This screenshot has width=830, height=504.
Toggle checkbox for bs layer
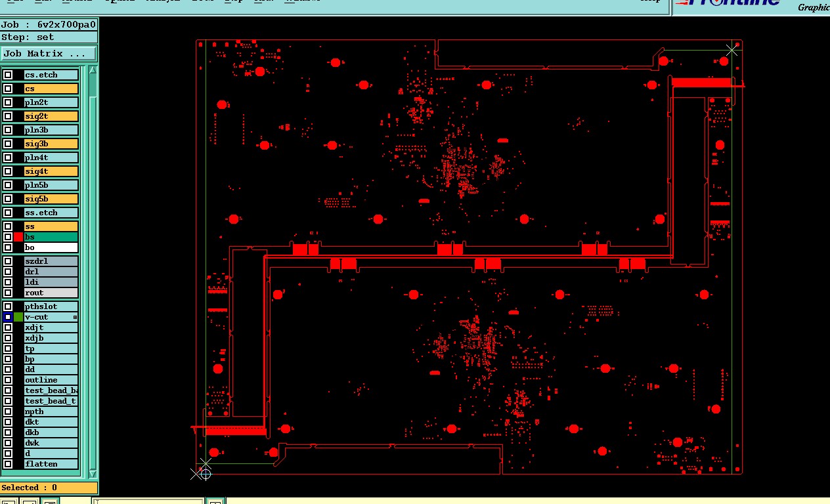click(8, 237)
